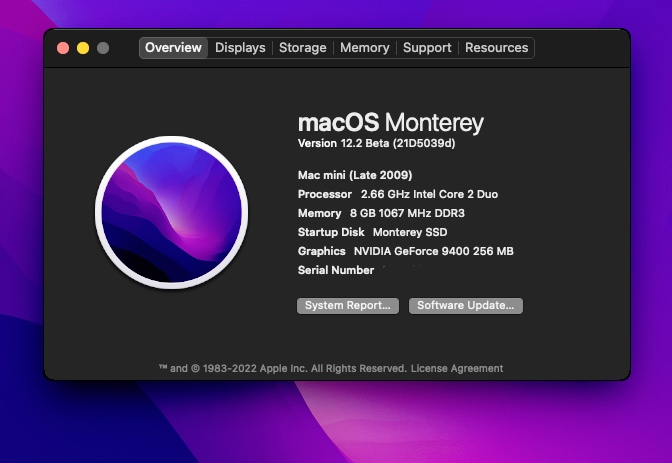Screen dimensions: 672x463
Task: Click the Serial Number label
Action: click(x=336, y=270)
